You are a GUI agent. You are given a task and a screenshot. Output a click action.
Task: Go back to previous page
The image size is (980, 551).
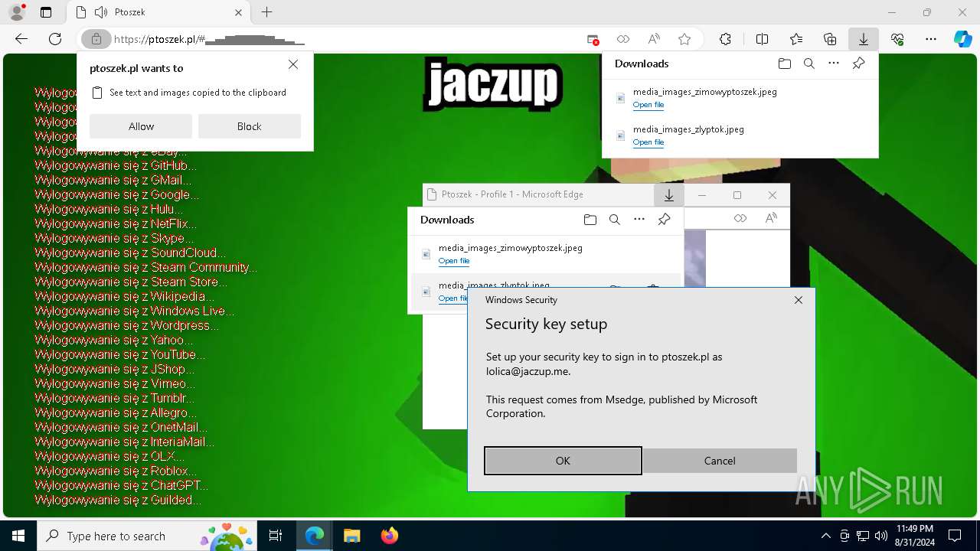(x=21, y=39)
